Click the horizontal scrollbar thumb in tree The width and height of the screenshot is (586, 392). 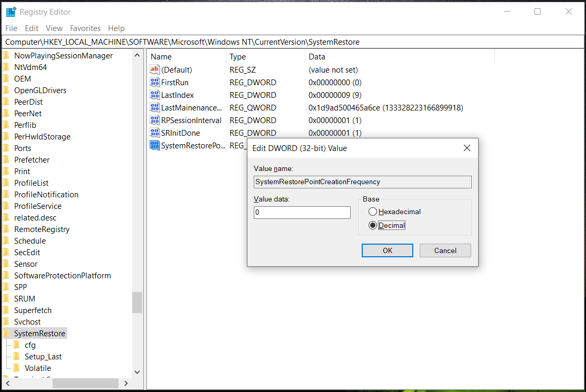pyautogui.click(x=86, y=383)
